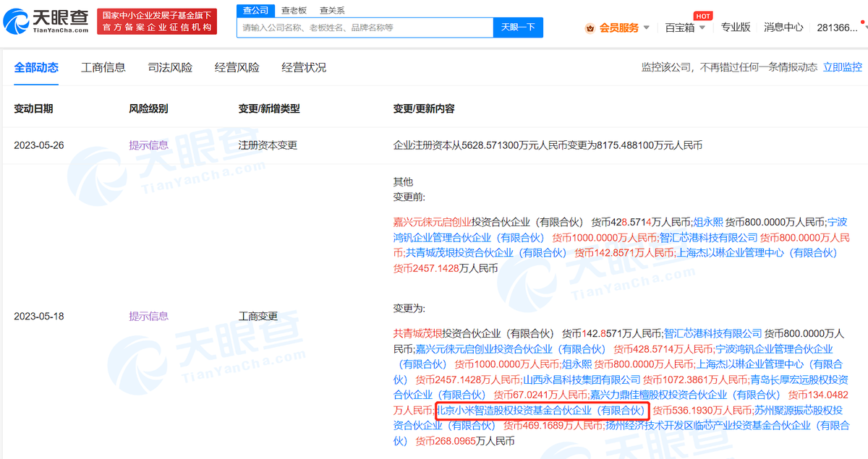
Task: Click 提示信息 in the 2023-05-26 row
Action: (148, 145)
